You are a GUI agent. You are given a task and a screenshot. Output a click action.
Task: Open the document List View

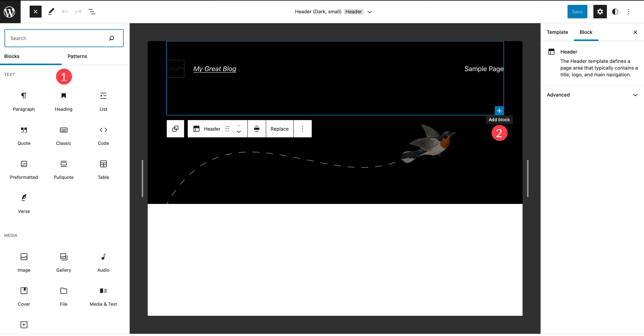pyautogui.click(x=92, y=11)
